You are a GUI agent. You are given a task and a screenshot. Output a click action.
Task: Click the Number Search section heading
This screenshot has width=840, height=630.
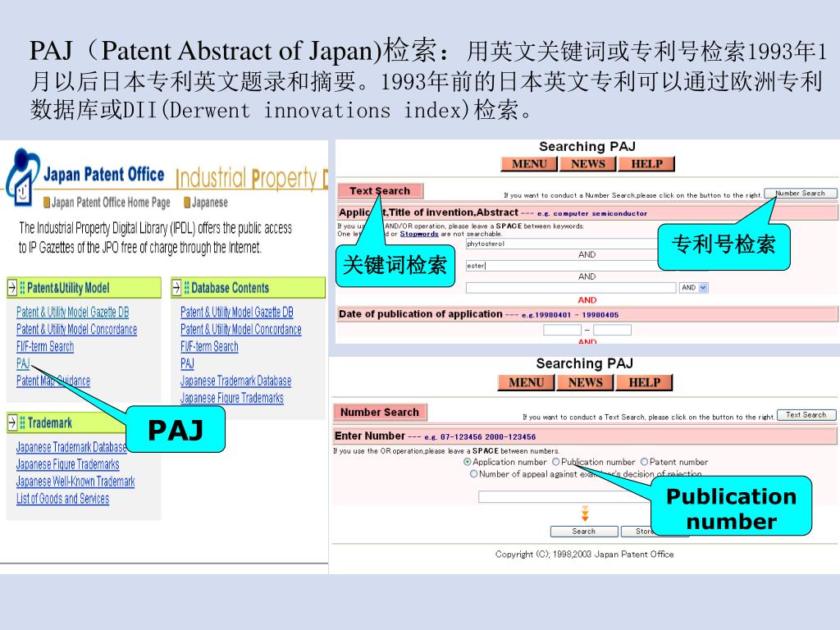coord(380,412)
